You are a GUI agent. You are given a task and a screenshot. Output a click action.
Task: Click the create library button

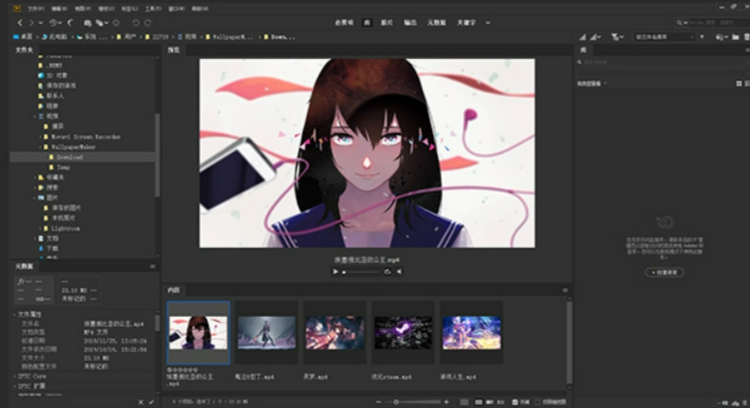coord(664,272)
